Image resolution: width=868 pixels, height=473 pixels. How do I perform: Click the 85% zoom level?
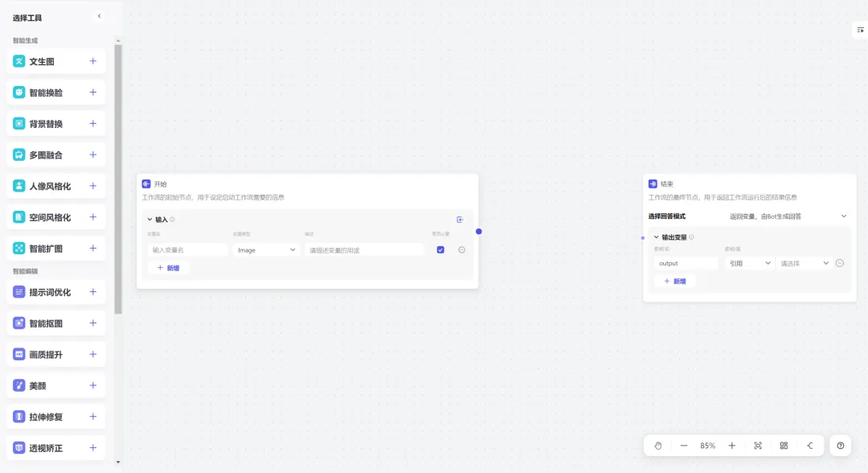tap(707, 446)
